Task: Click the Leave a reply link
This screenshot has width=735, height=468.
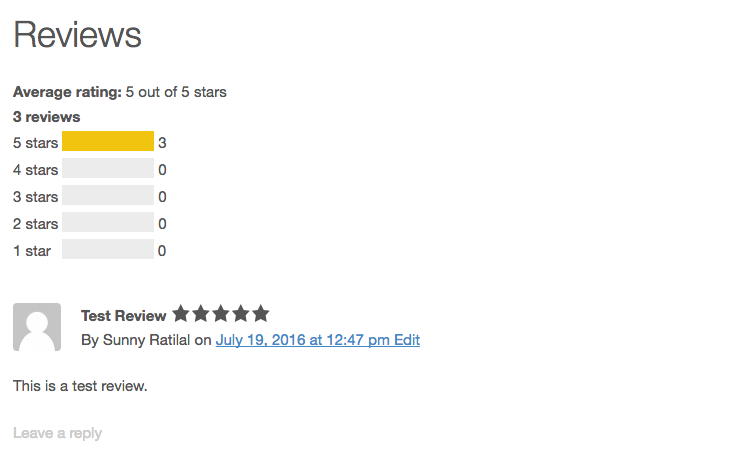Action: (x=57, y=433)
